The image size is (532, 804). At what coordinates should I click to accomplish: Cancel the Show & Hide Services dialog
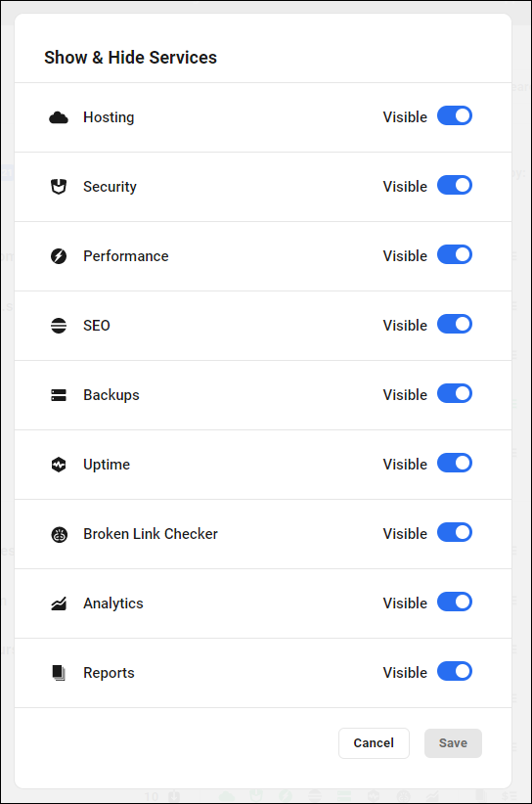coord(374,743)
